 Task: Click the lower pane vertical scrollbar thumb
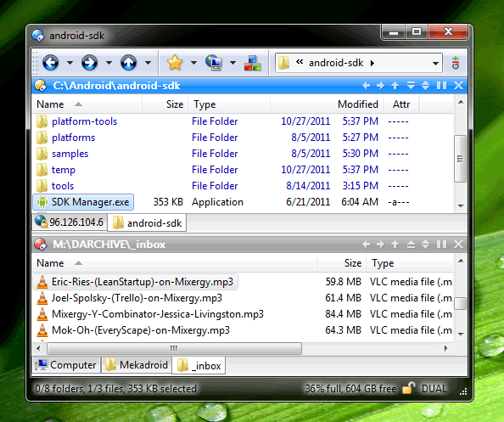point(461,303)
